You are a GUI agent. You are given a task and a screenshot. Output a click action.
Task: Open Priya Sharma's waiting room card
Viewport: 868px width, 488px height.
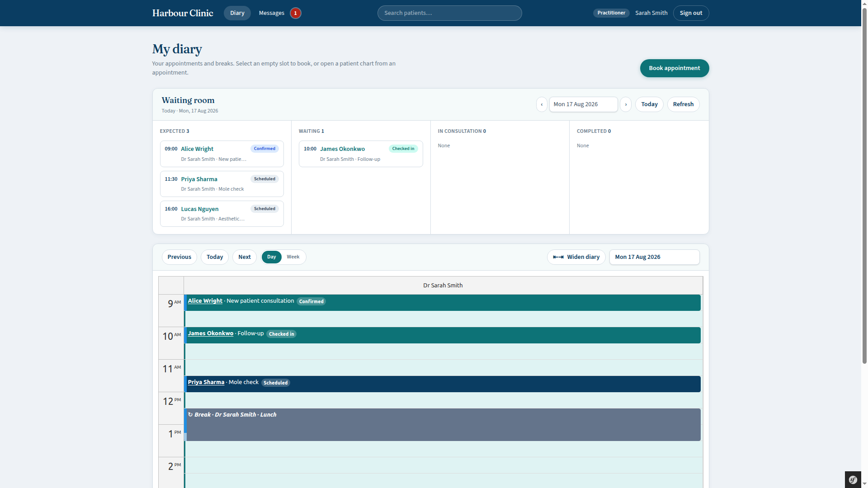[222, 184]
